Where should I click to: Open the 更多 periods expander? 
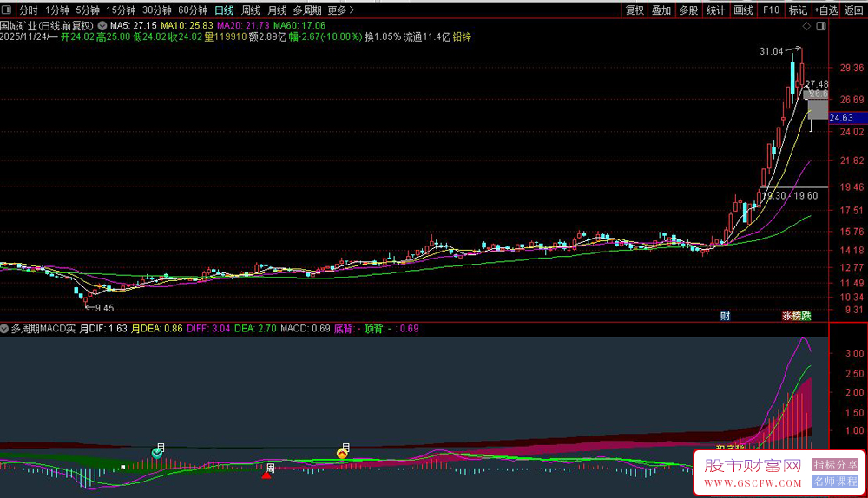click(338, 10)
